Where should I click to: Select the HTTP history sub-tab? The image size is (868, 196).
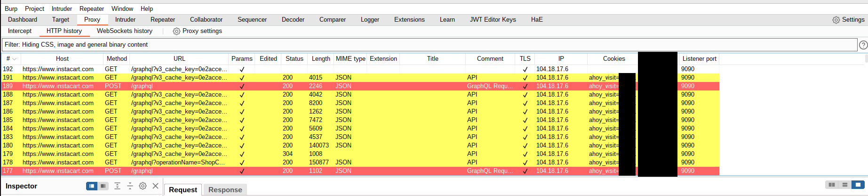(x=64, y=31)
